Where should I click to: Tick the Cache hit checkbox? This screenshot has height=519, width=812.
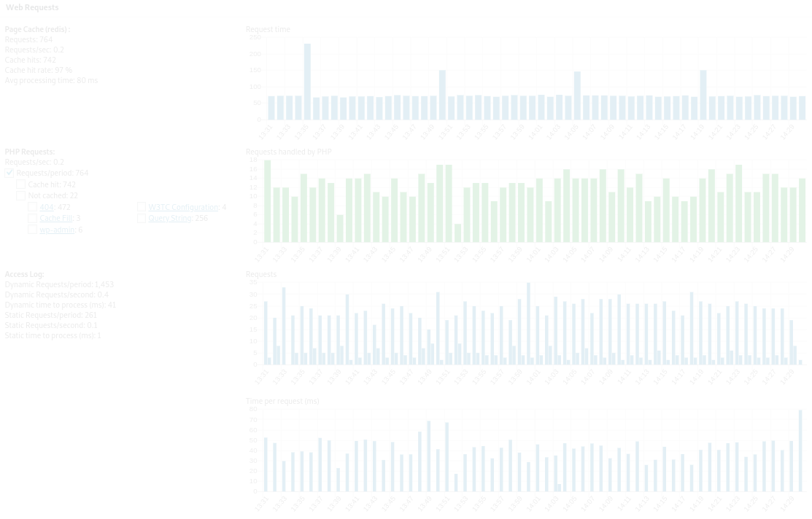[21, 184]
